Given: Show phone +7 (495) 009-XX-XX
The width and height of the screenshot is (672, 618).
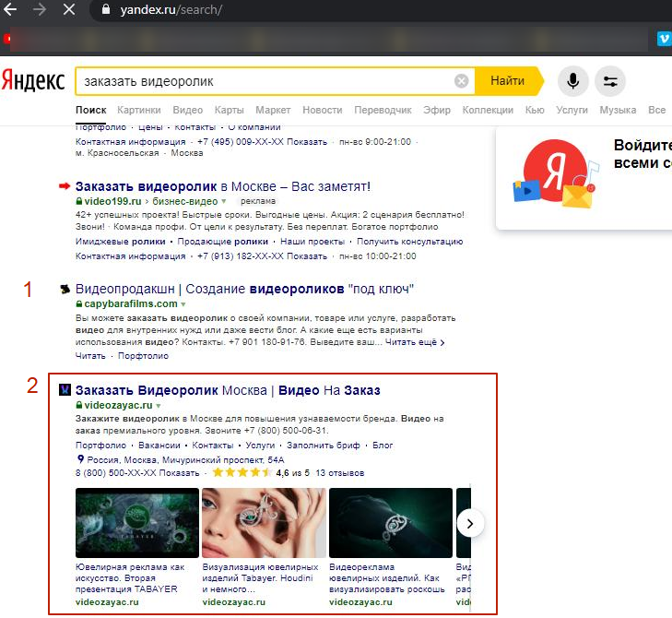Looking at the screenshot, I should tap(263, 142).
